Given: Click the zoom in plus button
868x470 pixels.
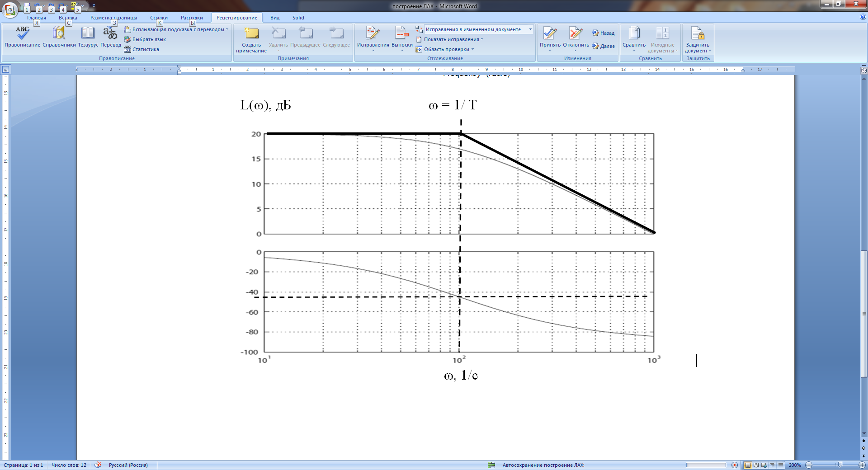Looking at the screenshot, I should click(862, 465).
